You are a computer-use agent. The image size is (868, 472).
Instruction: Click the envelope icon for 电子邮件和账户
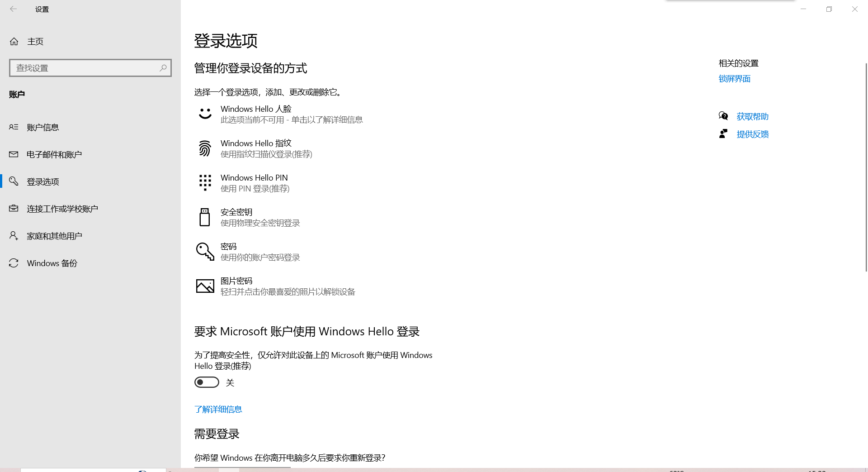[x=14, y=154]
